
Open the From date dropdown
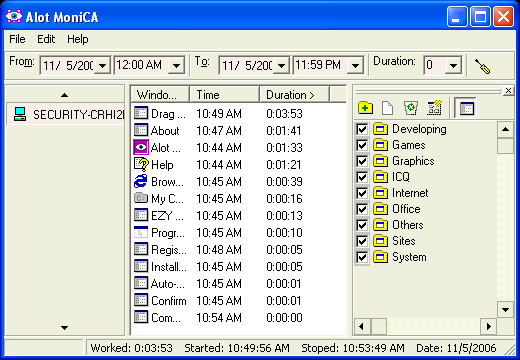click(x=102, y=65)
